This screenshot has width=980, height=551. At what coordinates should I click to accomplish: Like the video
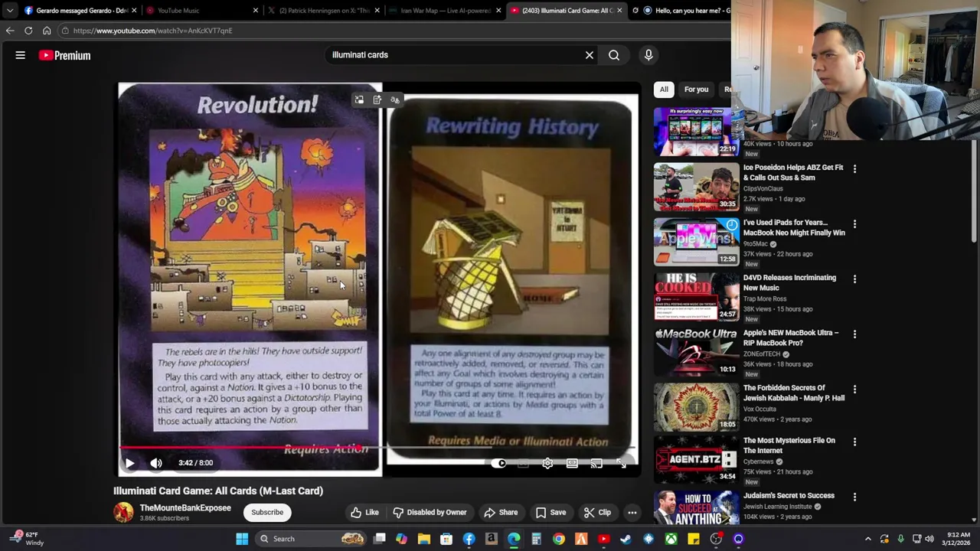coord(364,513)
